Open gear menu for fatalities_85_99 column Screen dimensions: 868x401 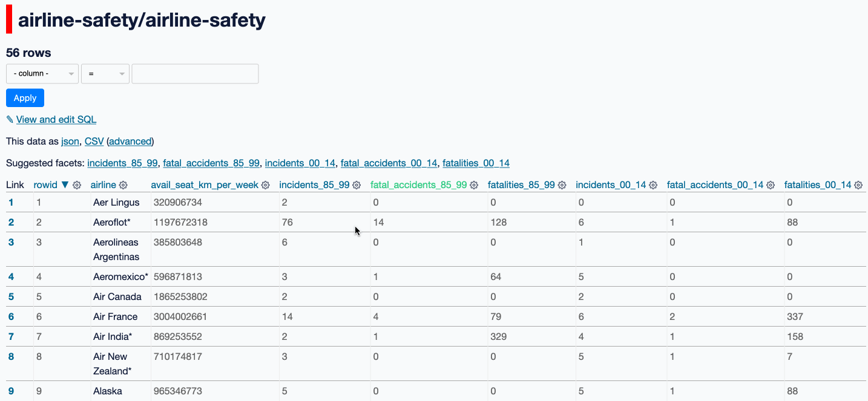(562, 185)
